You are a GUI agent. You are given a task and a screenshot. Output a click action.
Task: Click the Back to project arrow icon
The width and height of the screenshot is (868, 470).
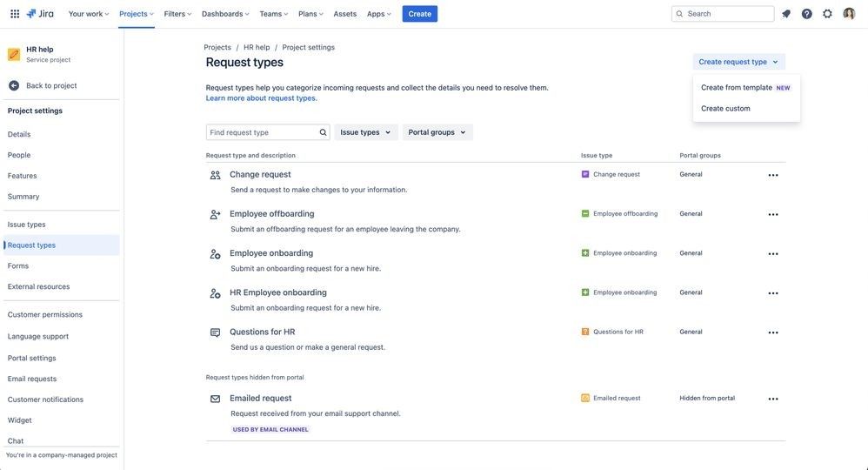[14, 85]
